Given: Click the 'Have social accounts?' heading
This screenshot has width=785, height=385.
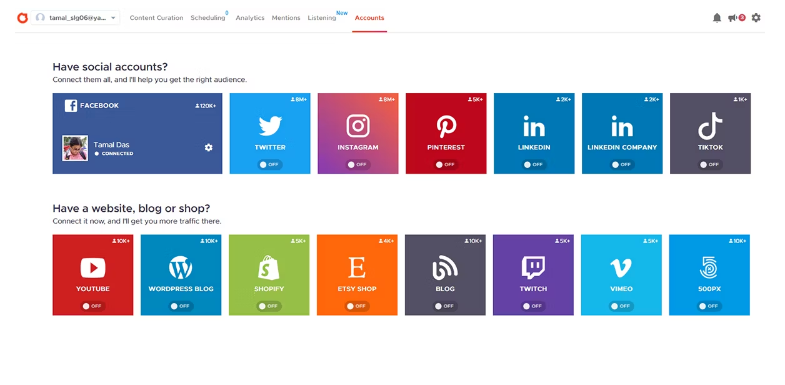Looking at the screenshot, I should point(110,67).
